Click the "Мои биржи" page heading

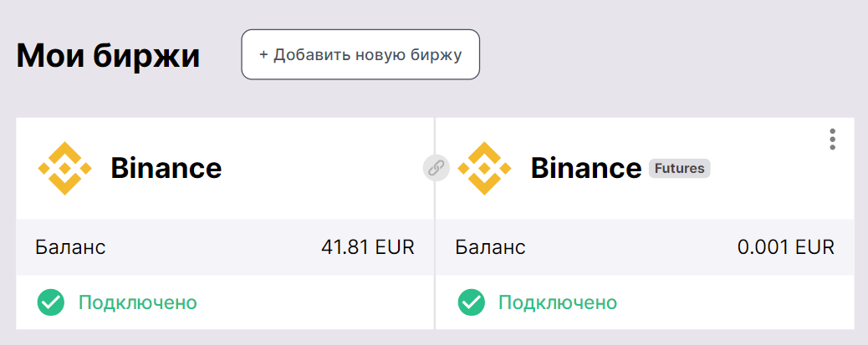108,56
